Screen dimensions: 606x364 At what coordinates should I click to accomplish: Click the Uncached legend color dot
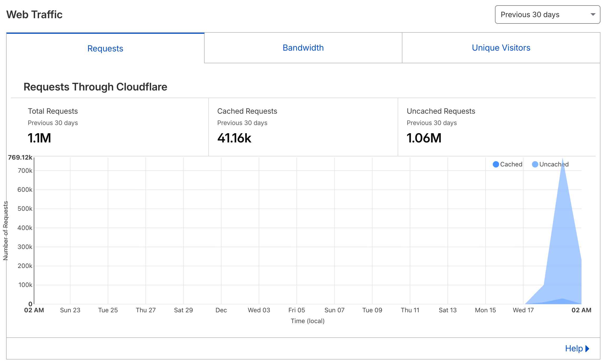pyautogui.click(x=535, y=164)
